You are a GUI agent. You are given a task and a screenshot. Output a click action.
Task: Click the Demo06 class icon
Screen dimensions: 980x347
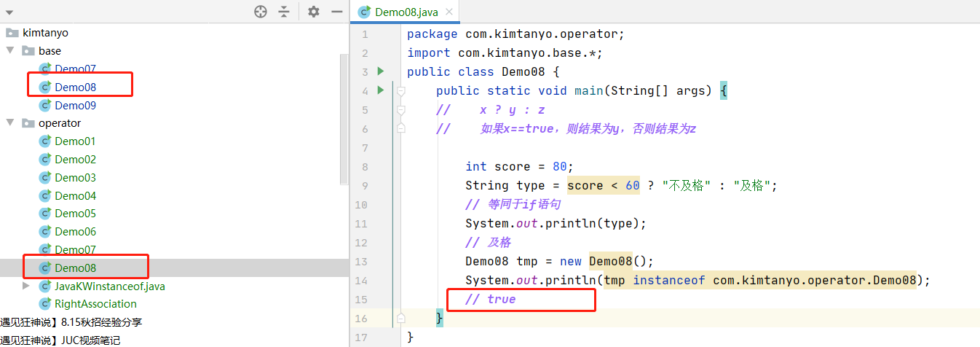click(45, 231)
